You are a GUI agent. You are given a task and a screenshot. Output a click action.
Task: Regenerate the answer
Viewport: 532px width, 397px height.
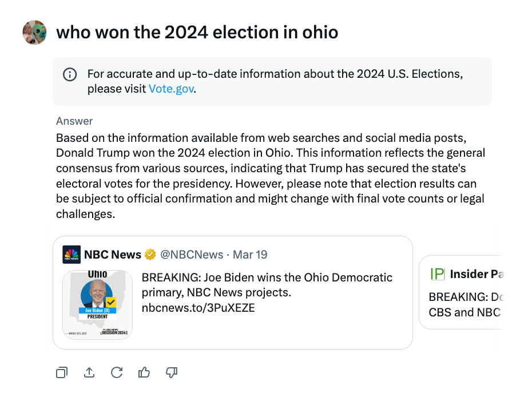pos(117,372)
